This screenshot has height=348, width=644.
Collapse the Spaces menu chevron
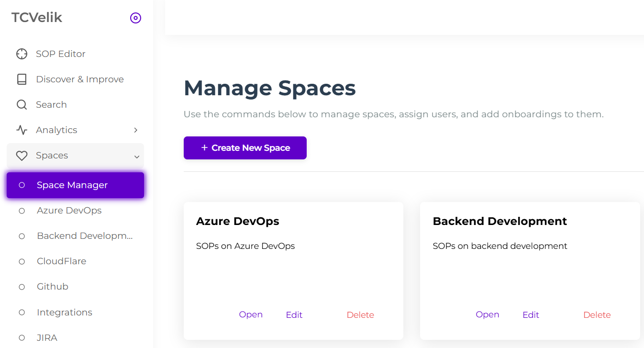[x=137, y=157]
